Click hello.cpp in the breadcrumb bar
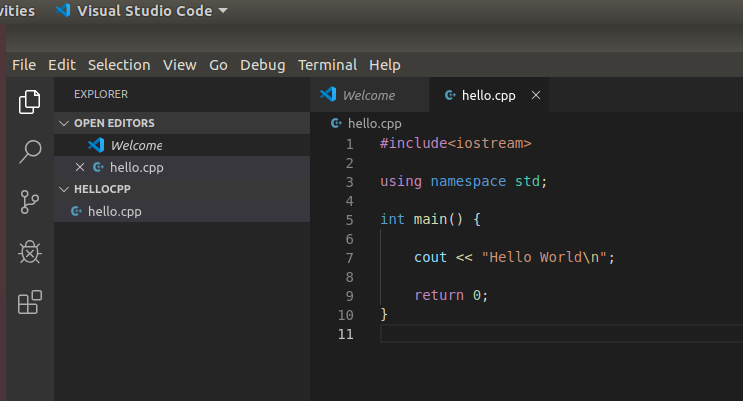Screen dimensions: 743x401 pyautogui.click(x=374, y=123)
